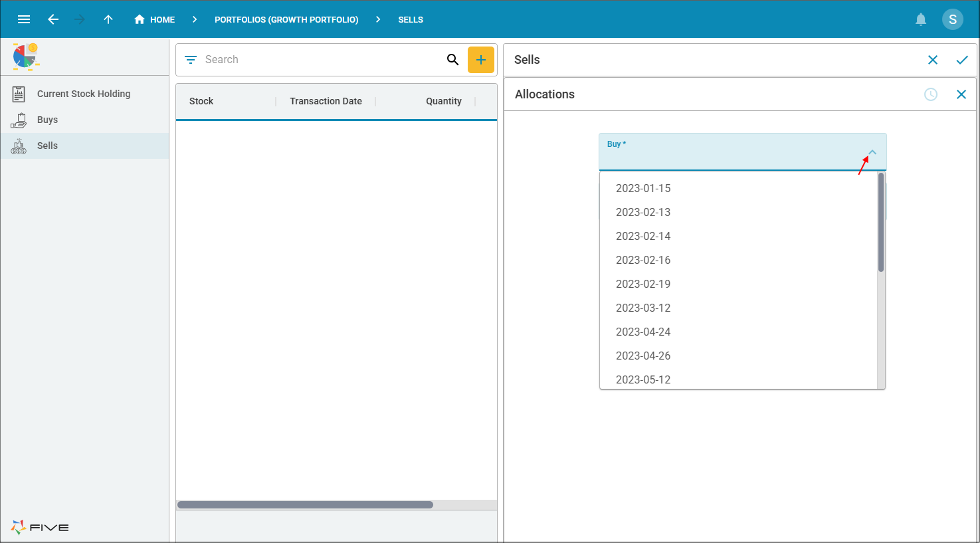Screen dimensions: 980x543
Task: Click the forward arrow icon
Action: coord(80,19)
